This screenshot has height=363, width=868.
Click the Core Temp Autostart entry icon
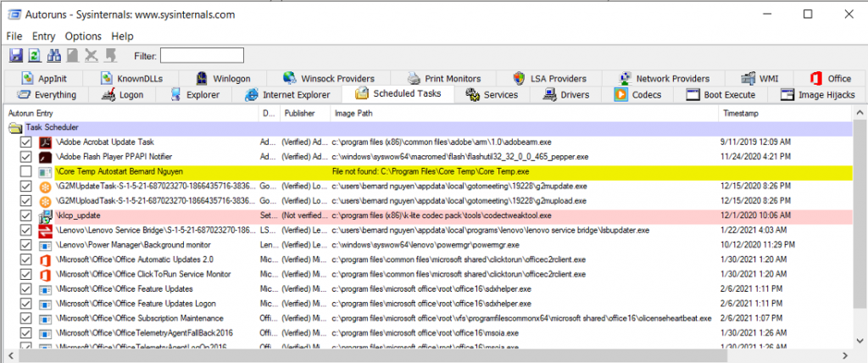pos(45,172)
